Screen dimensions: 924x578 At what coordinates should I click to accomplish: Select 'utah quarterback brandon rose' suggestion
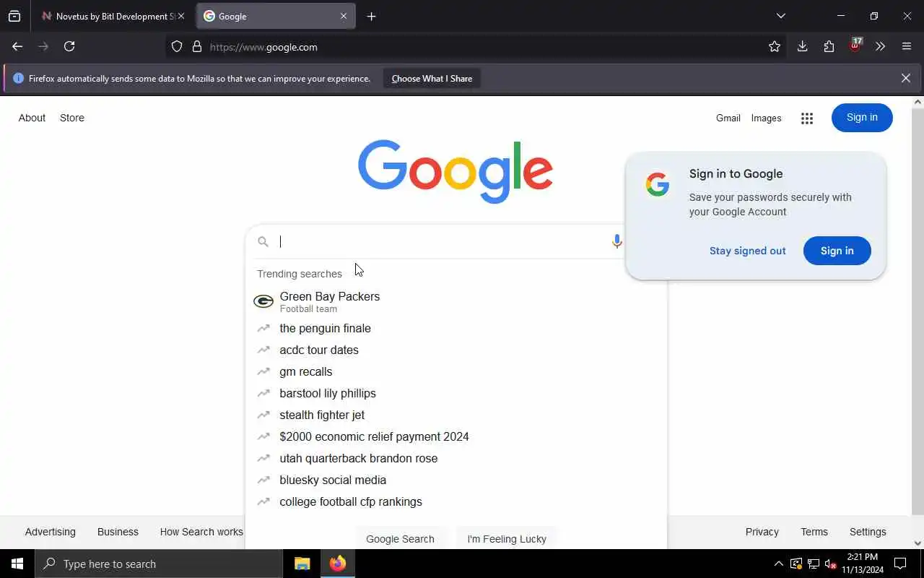pyautogui.click(x=456, y=458)
